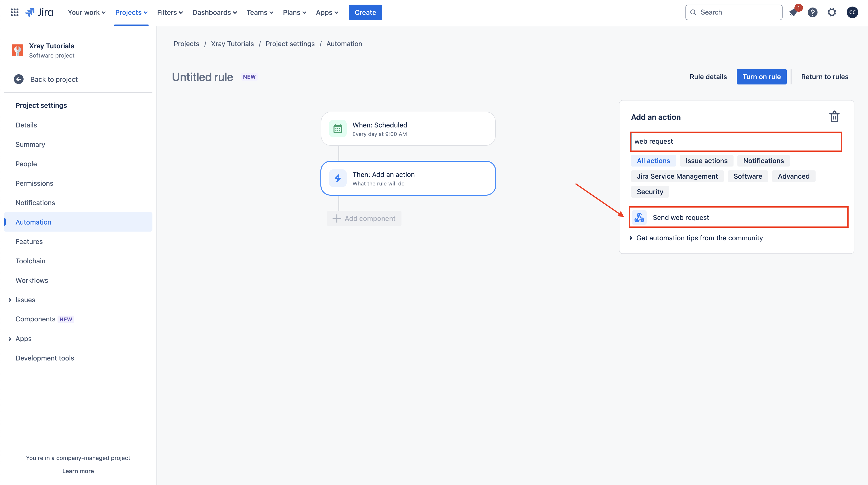The height and width of the screenshot is (485, 868).
Task: Open the Projects dropdown
Action: 131,12
